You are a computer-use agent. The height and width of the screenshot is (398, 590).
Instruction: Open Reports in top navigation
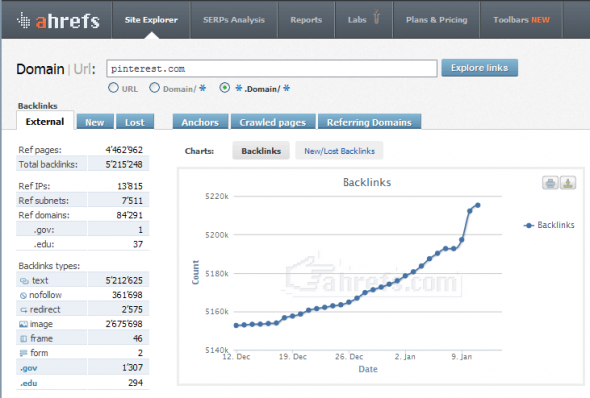306,20
